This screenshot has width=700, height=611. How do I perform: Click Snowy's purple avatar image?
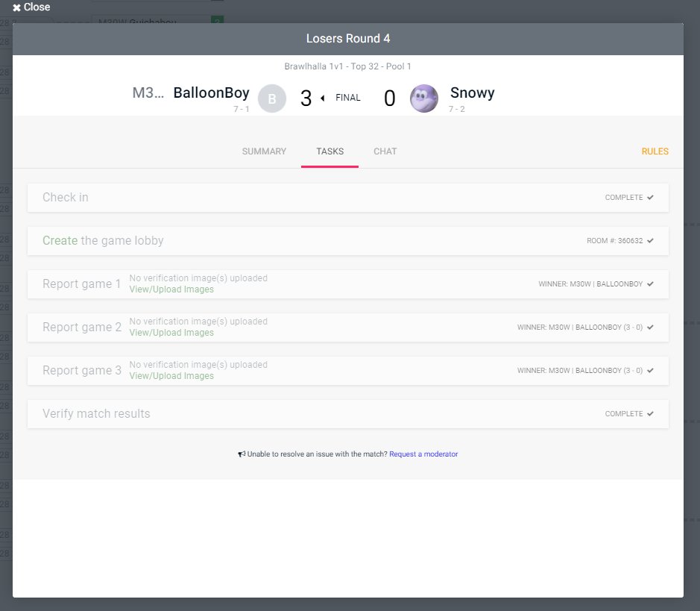click(423, 98)
